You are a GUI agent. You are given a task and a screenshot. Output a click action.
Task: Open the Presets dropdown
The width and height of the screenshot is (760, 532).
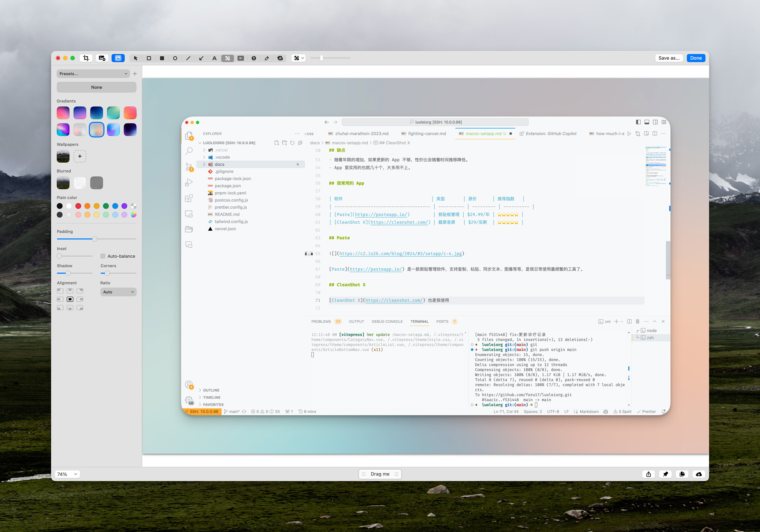[93, 74]
